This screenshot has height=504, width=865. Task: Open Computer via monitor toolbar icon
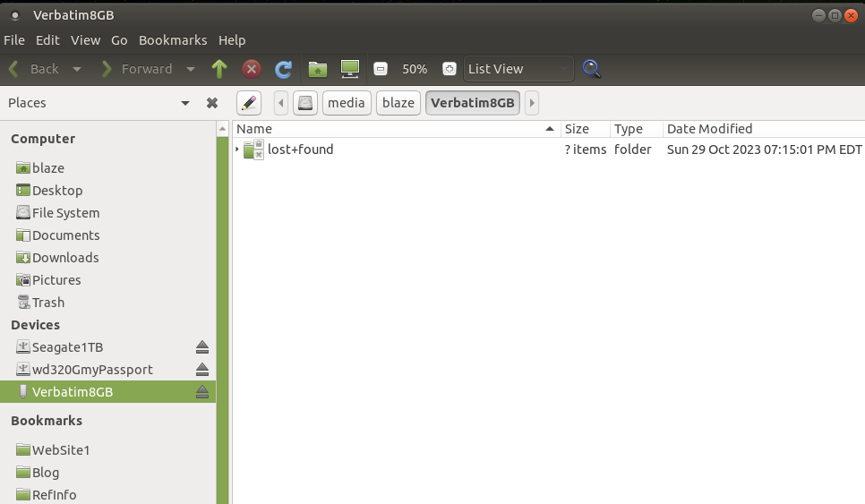[350, 69]
